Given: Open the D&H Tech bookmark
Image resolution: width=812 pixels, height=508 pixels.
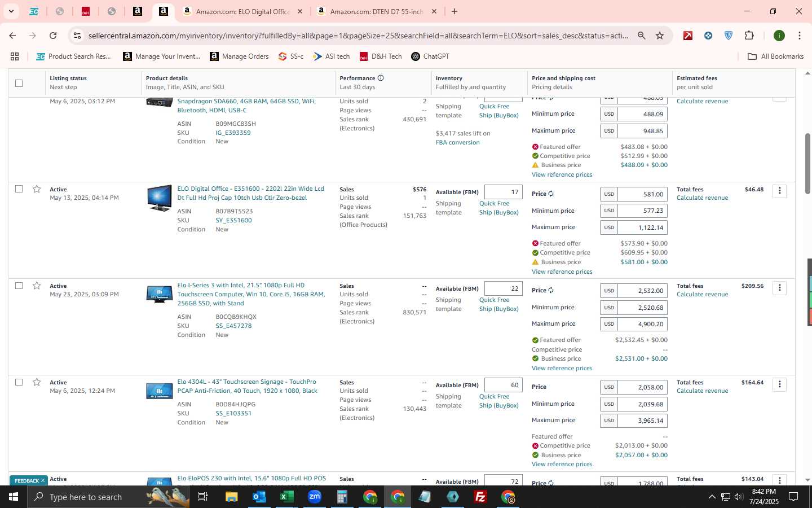Looking at the screenshot, I should coord(381,56).
